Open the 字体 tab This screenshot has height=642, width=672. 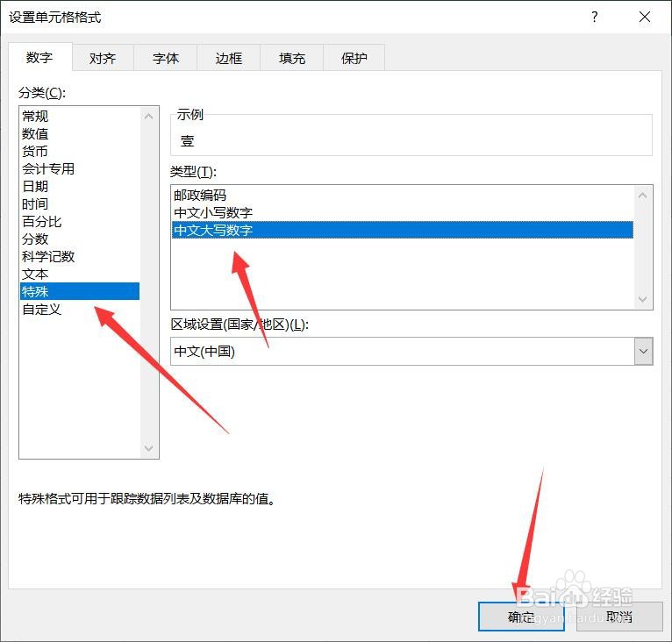[166, 58]
